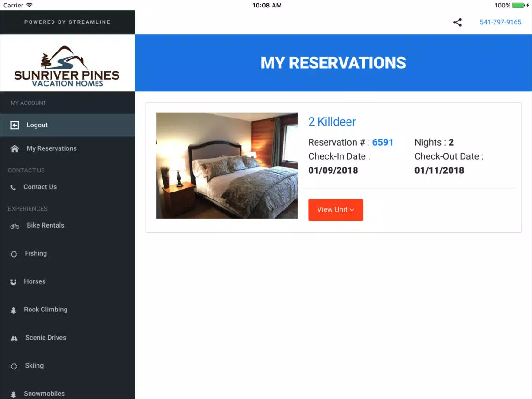532x399 pixels.
Task: Click the EXPERIENCES section header
Action: coord(28,209)
